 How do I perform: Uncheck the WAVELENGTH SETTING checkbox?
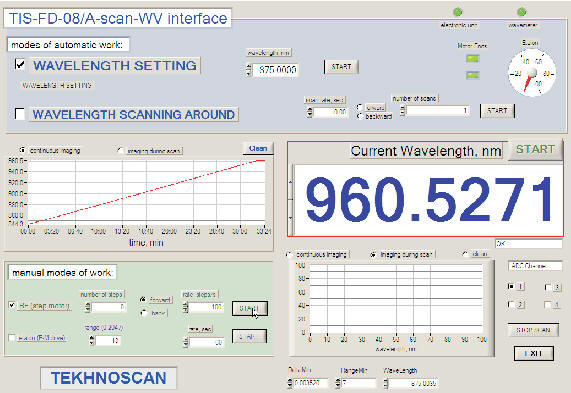coord(20,64)
